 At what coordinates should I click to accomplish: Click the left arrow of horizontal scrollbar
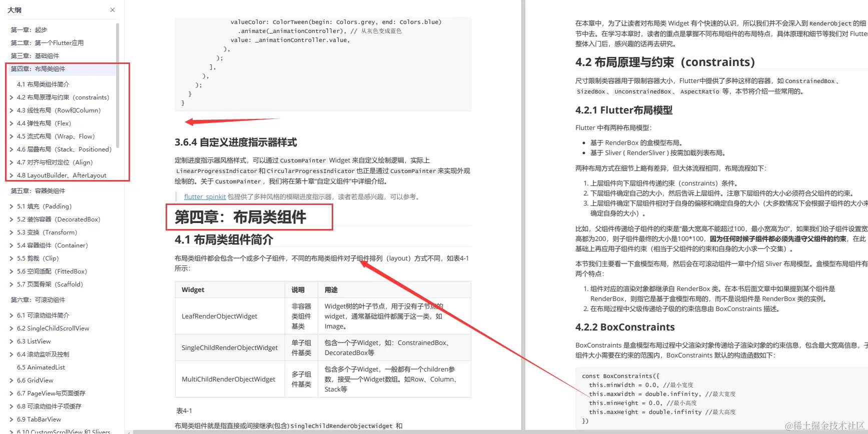coord(129,431)
